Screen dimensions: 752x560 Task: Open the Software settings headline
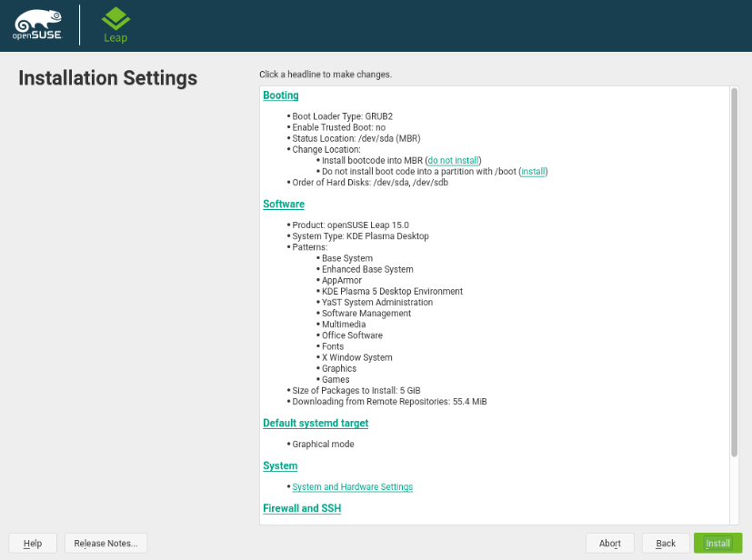(x=284, y=205)
